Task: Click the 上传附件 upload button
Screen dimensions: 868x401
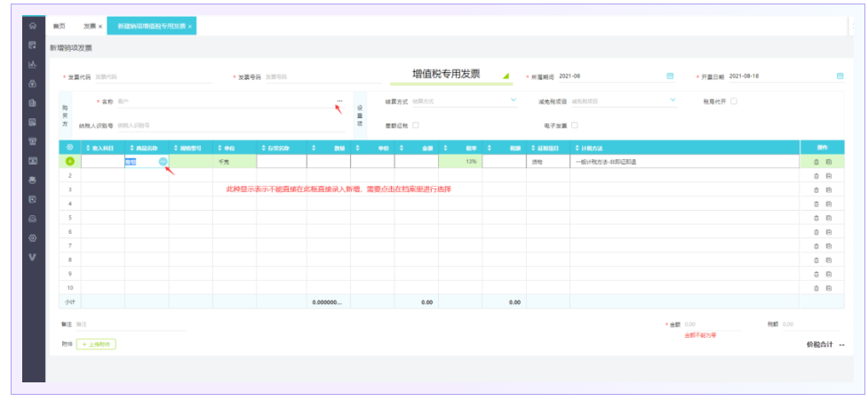Action: pyautogui.click(x=96, y=343)
